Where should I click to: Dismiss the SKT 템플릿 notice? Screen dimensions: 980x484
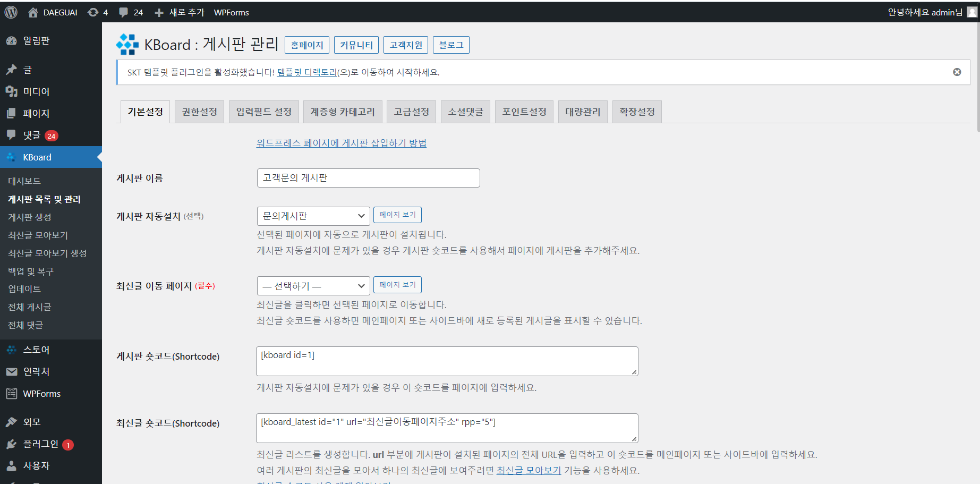click(x=957, y=72)
